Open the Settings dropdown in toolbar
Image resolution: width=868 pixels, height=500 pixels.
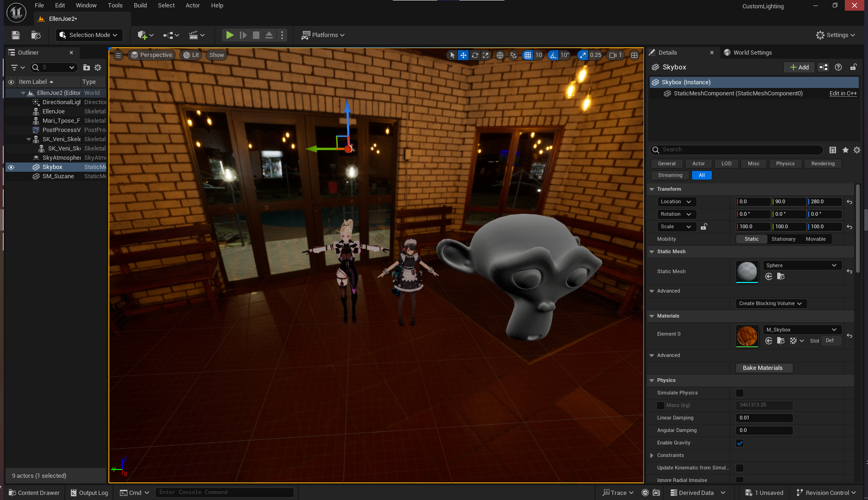[836, 35]
